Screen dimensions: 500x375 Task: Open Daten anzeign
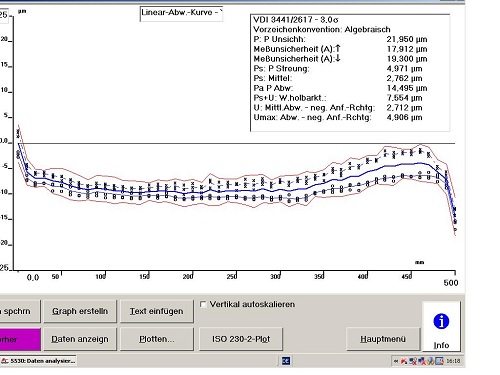80,339
